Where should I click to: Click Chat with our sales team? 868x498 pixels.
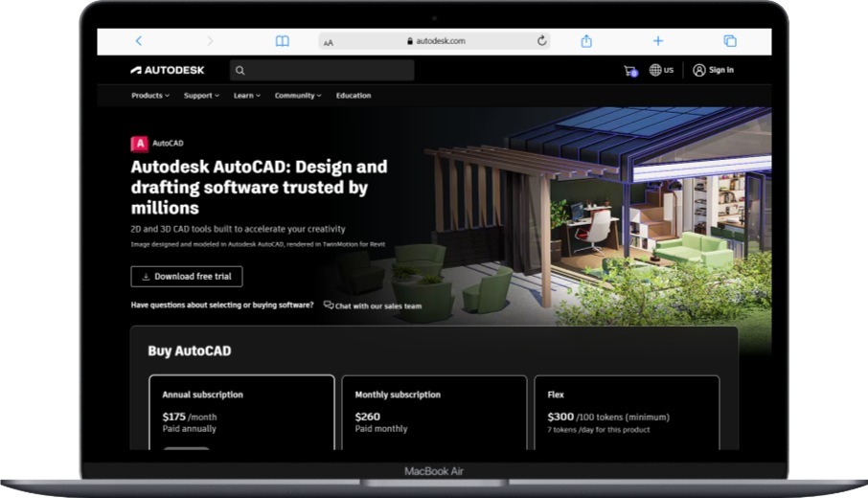(373, 306)
